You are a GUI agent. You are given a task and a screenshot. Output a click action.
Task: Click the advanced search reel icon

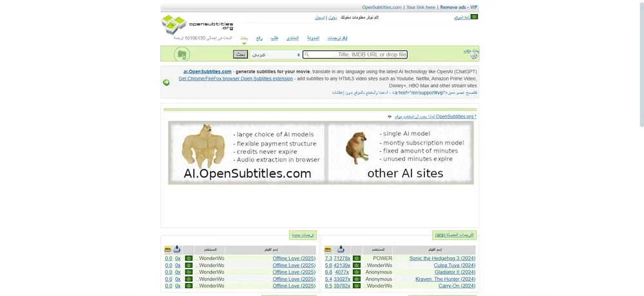pyautogui.click(x=473, y=56)
